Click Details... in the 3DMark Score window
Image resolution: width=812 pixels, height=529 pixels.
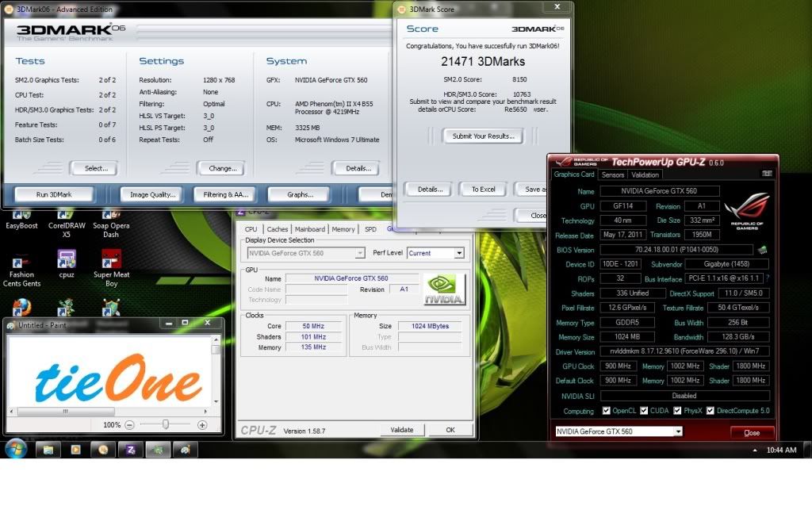coord(430,189)
